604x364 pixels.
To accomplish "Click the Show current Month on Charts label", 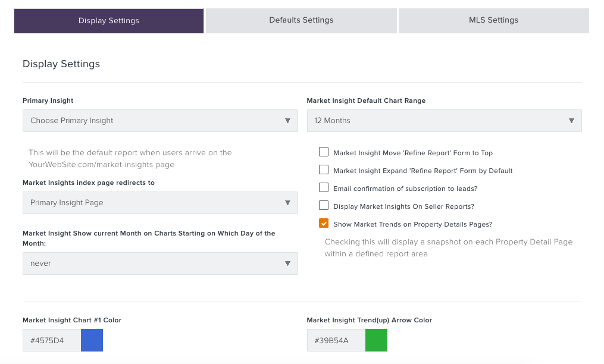I will tap(149, 238).
